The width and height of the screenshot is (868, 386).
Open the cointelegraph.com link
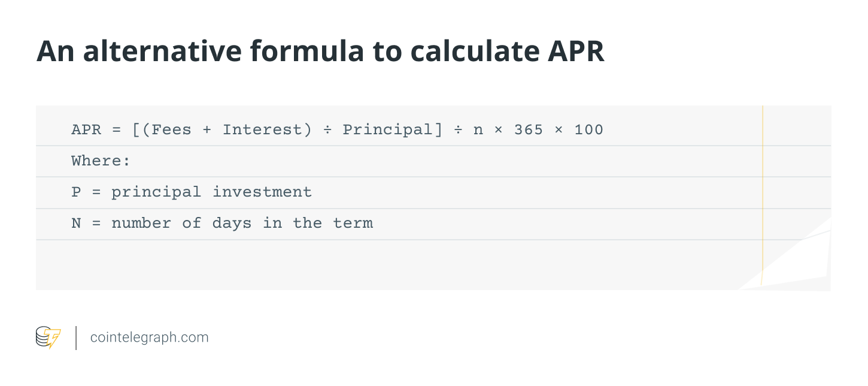coord(149,337)
